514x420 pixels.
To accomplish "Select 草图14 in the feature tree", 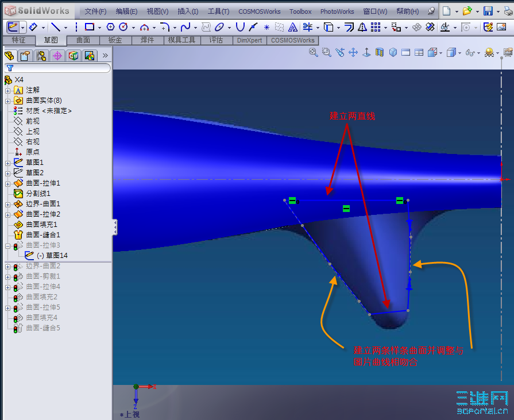I will [x=52, y=256].
